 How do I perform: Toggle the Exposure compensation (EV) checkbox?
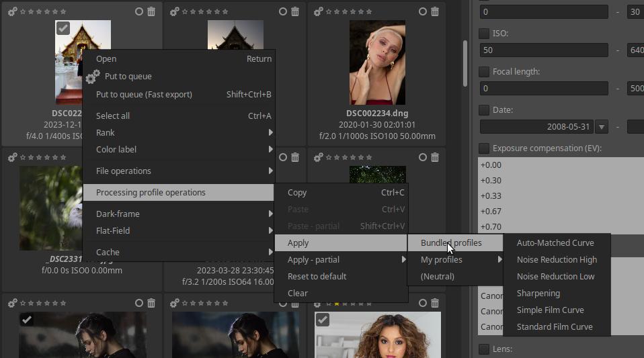484,148
